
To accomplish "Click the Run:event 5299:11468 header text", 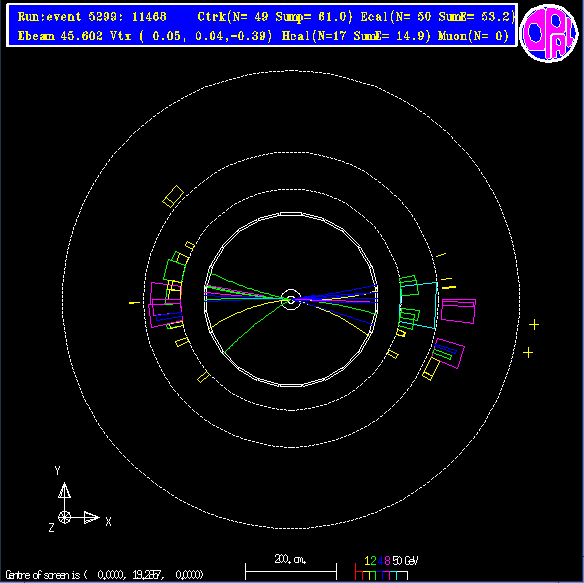I will tap(92, 17).
